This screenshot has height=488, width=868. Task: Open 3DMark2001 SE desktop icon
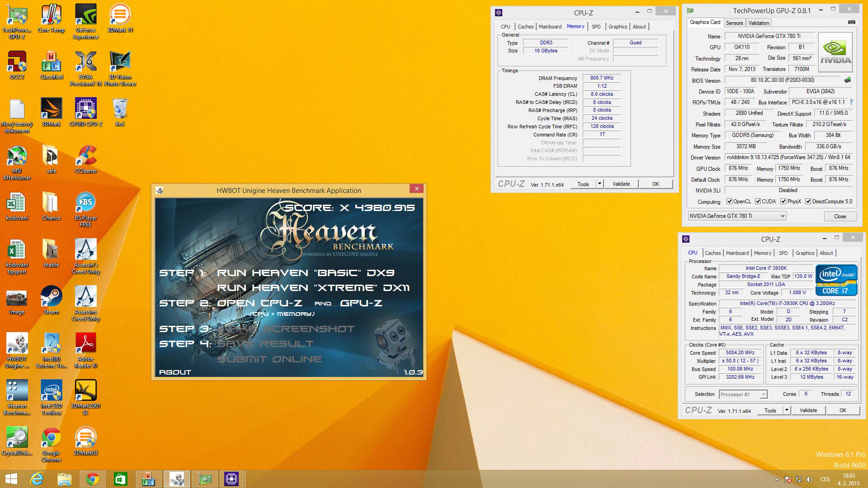pyautogui.click(x=86, y=397)
